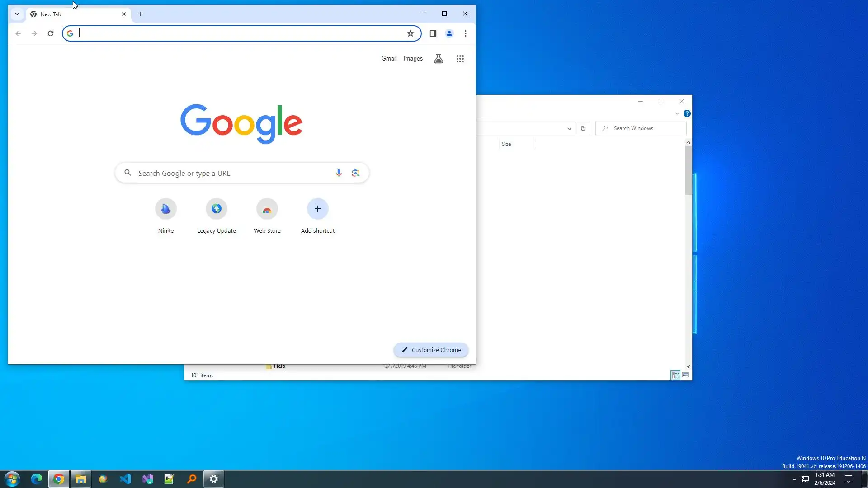
Task: Expand Explorer address bar history dropdown
Action: [x=569, y=129]
